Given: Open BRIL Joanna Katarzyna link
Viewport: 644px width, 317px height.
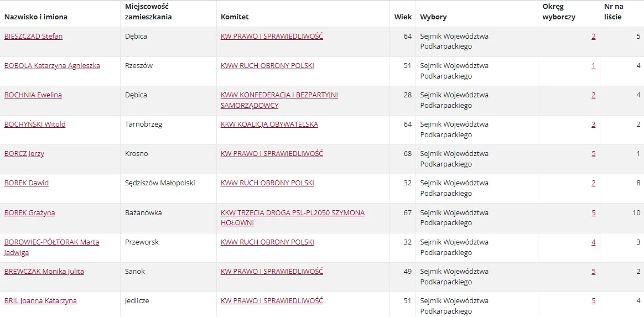Looking at the screenshot, I should coord(40,301).
